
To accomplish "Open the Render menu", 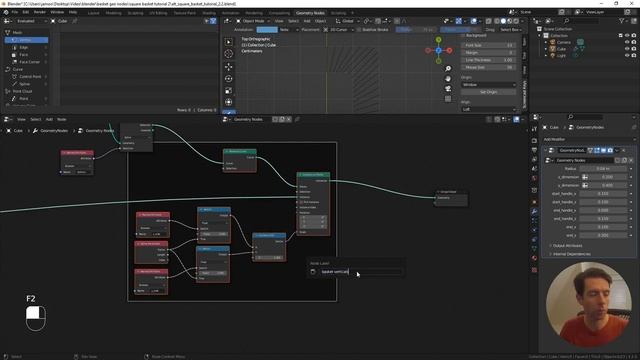I will coord(40,12).
